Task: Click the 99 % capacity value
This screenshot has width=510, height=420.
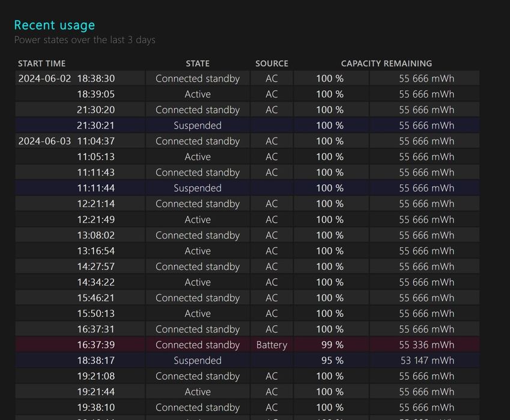Action: pyautogui.click(x=332, y=344)
